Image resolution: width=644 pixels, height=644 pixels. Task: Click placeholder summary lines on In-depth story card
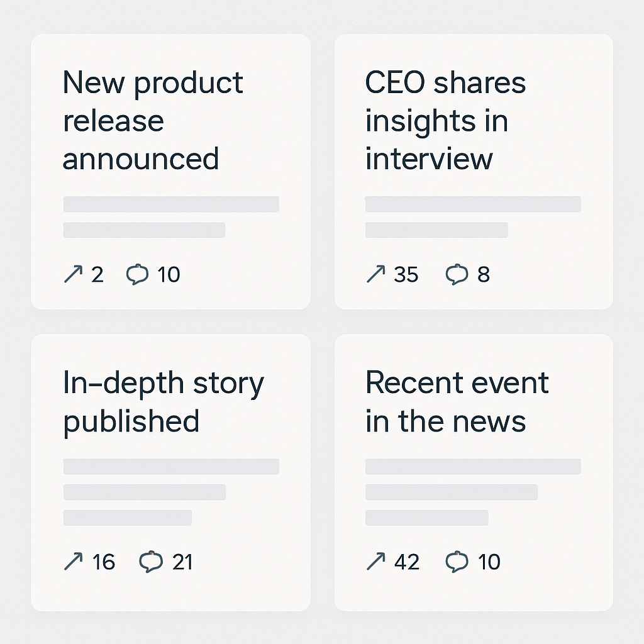pos(171,492)
